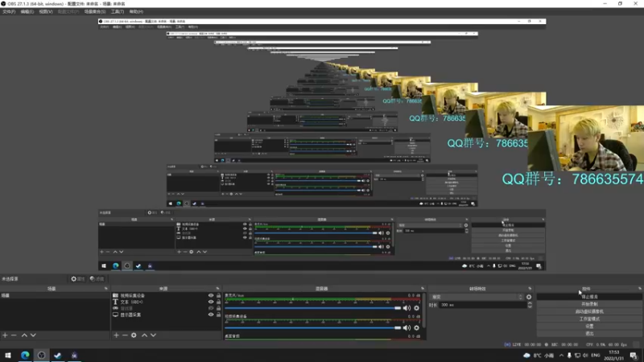This screenshot has width=644, height=362.
Task: Open the 渐变 transition type dropdown
Action: (x=477, y=297)
